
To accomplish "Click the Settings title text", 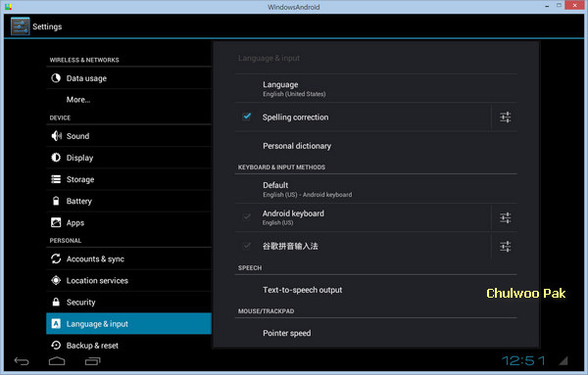I will (x=47, y=26).
